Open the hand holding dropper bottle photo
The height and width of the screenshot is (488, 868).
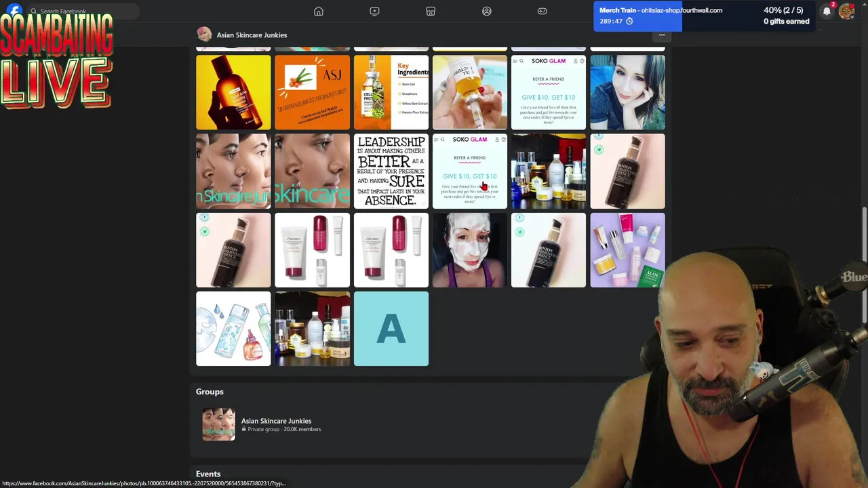(x=470, y=92)
